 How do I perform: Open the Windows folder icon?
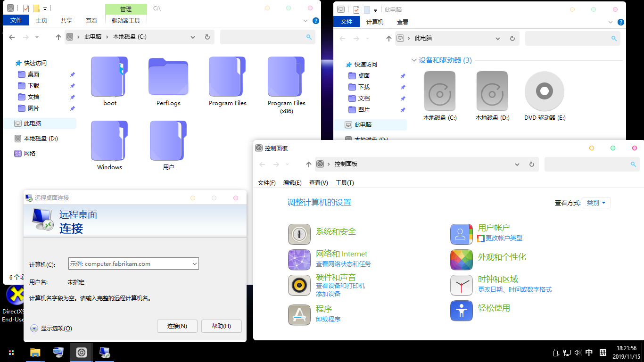click(109, 141)
